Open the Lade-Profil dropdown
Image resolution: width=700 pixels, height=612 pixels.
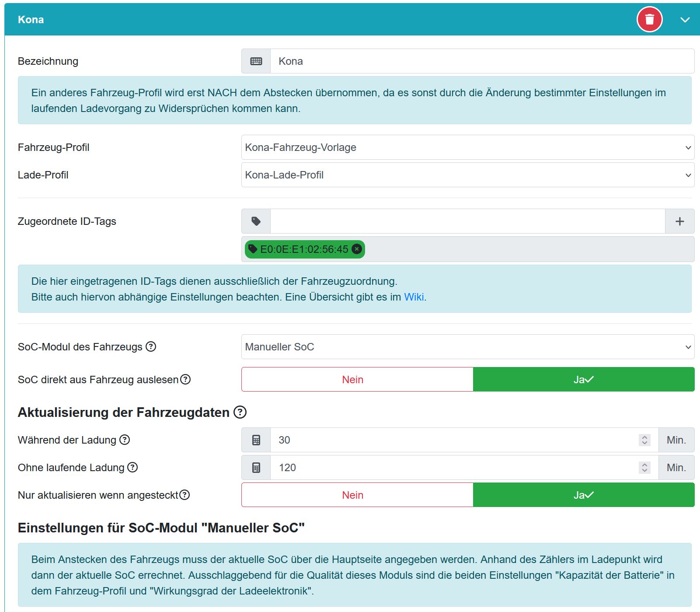pos(468,175)
